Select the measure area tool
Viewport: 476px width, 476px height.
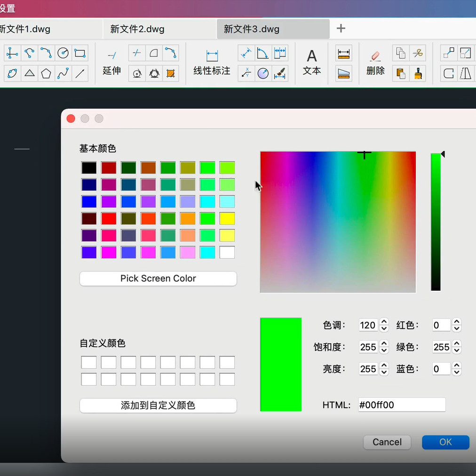344,73
